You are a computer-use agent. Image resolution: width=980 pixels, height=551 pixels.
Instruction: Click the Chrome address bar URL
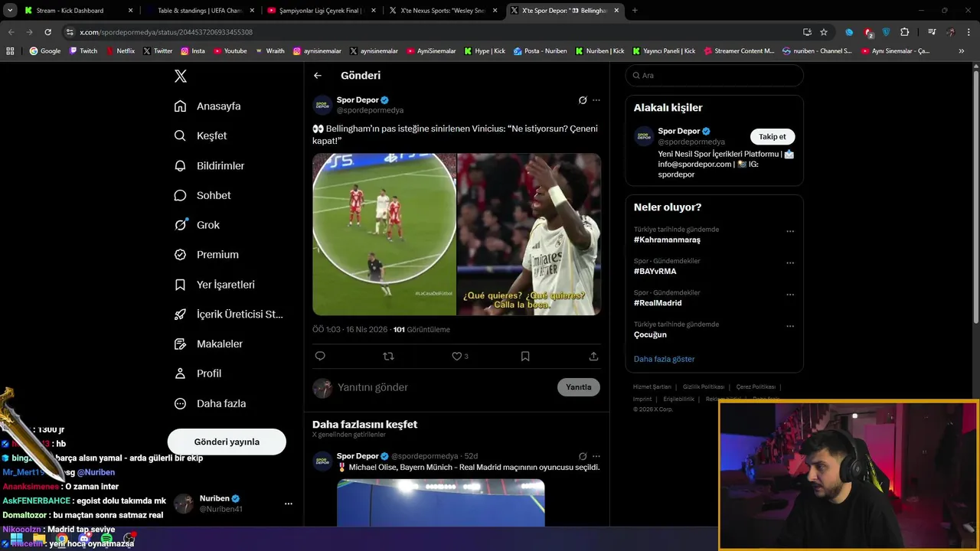click(166, 32)
